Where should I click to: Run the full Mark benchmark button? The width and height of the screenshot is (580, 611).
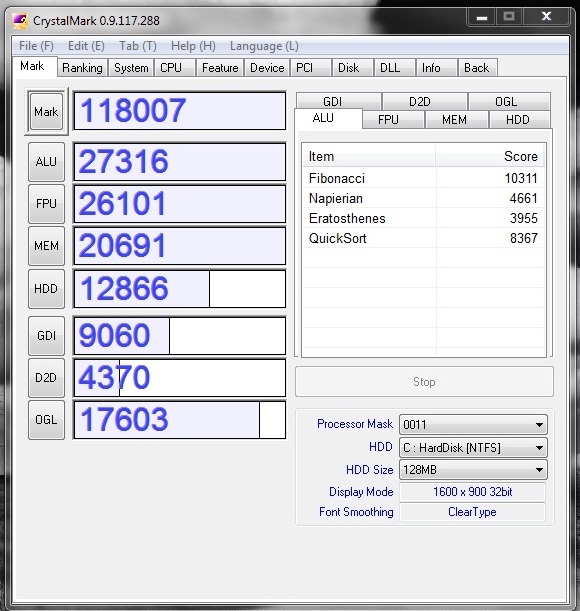46,111
